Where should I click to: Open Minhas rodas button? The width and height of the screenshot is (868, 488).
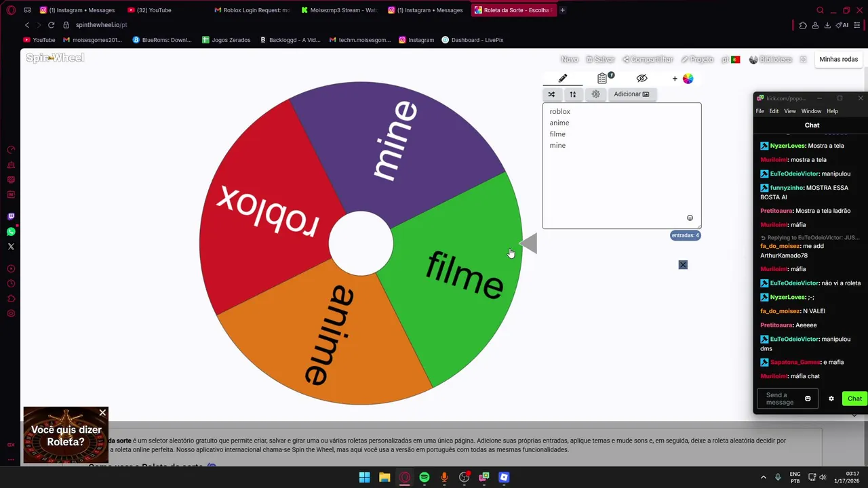point(839,60)
